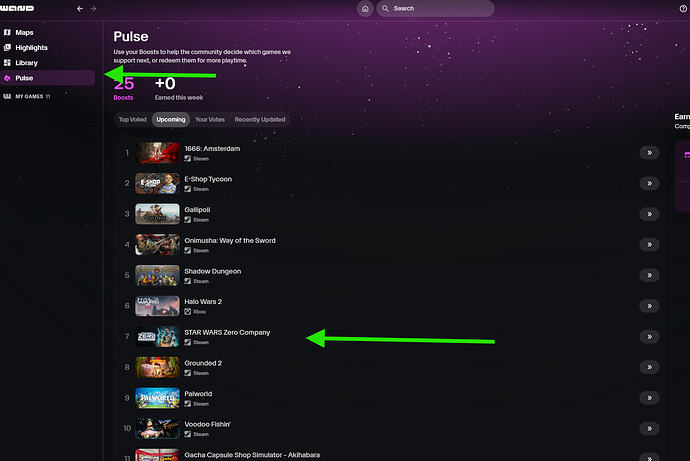690x461 pixels.
Task: Boost Palworld with its arrow button
Action: tap(649, 398)
